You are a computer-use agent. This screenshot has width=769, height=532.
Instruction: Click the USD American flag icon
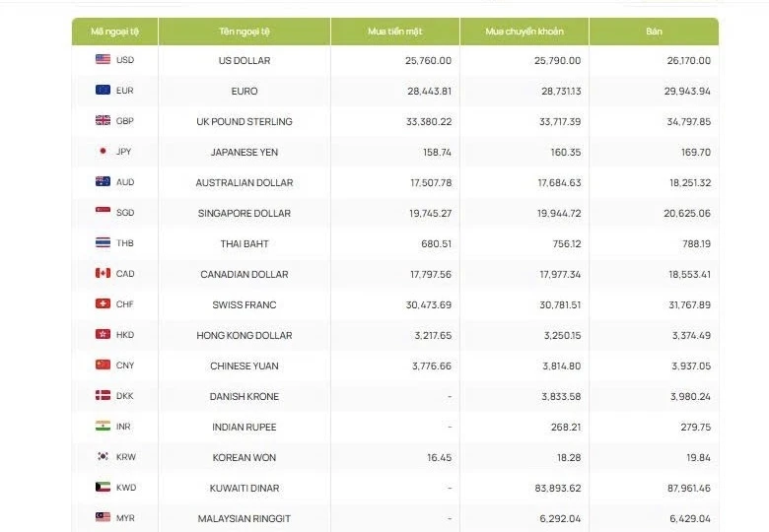(x=103, y=59)
